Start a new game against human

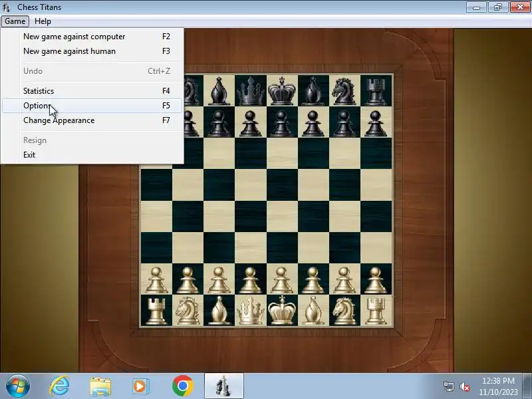coord(92,51)
